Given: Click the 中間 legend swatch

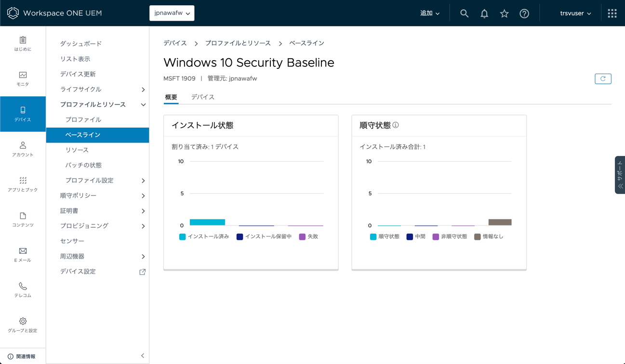Looking at the screenshot, I should coord(410,237).
